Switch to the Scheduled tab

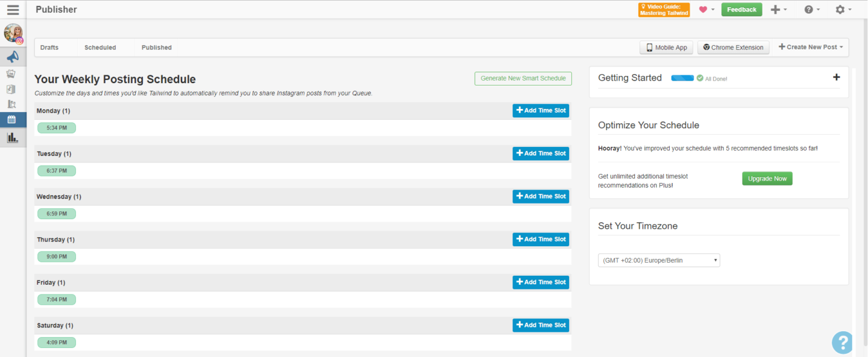coord(100,48)
